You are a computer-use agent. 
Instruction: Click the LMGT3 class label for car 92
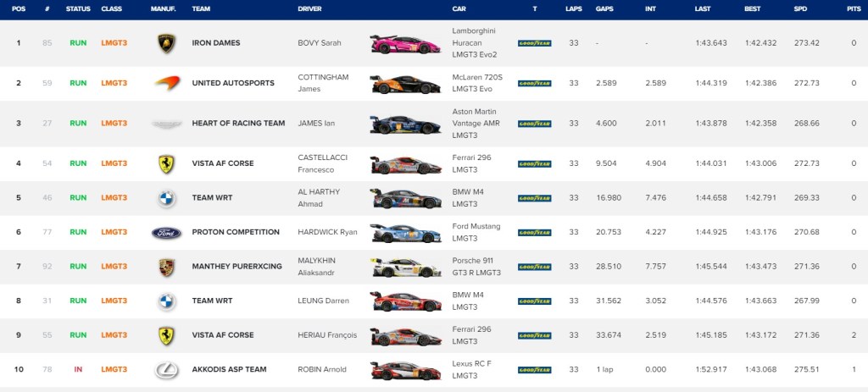coord(114,267)
